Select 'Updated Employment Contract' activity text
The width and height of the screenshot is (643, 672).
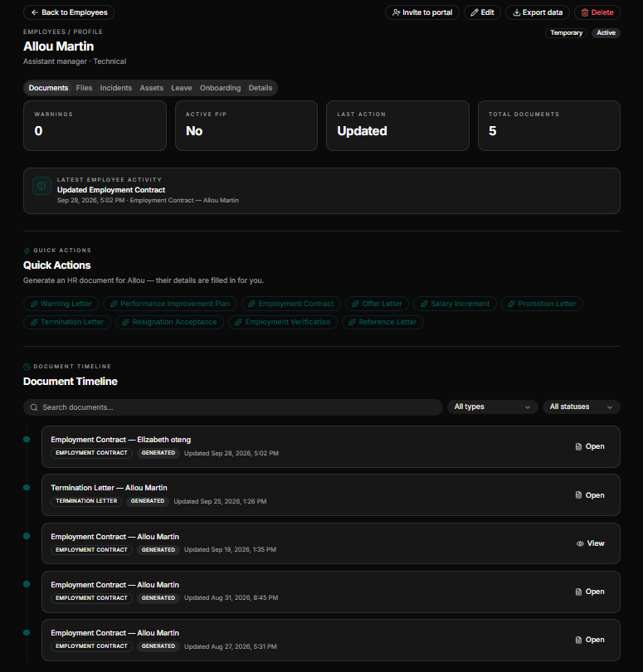[x=111, y=190]
